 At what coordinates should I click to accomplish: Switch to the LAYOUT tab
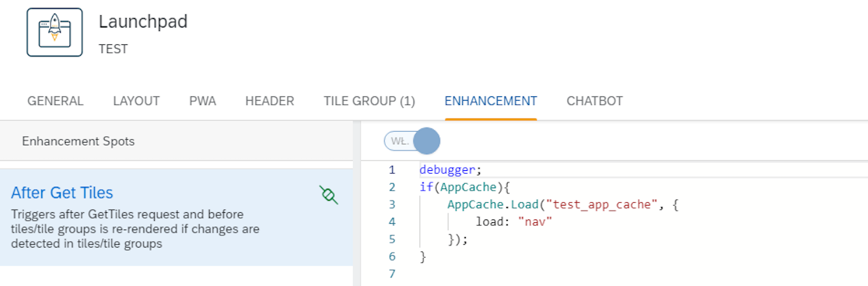pyautogui.click(x=136, y=101)
